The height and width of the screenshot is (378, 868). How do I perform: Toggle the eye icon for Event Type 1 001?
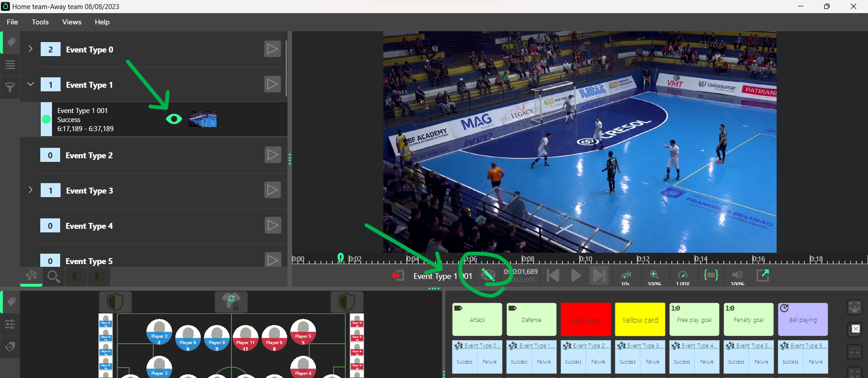pos(174,119)
